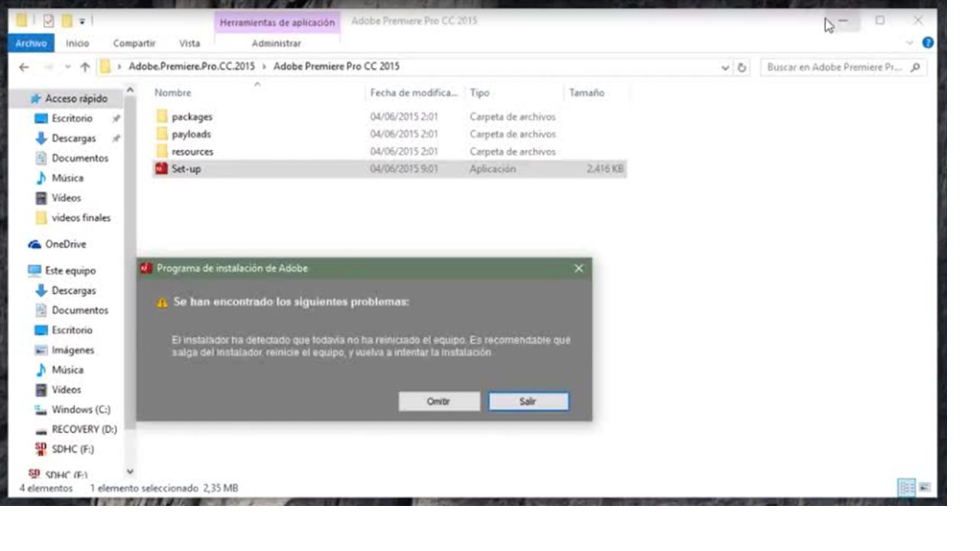Open Música under Este equipo
Image resolution: width=980 pixels, height=551 pixels.
coord(67,370)
